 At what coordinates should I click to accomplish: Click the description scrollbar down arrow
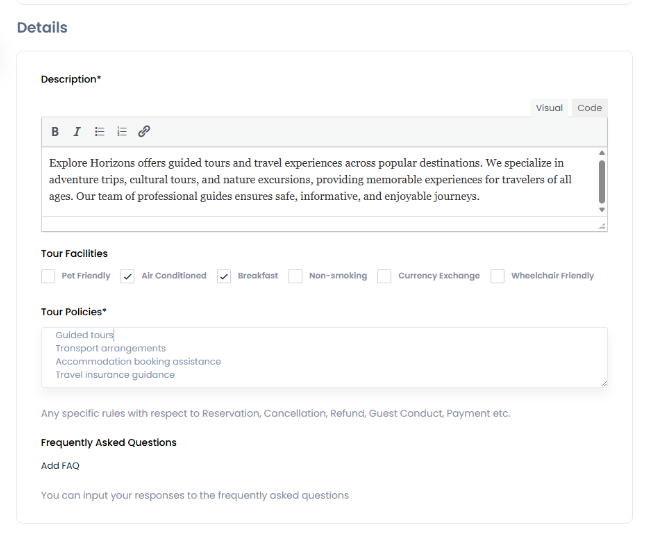[x=602, y=210]
